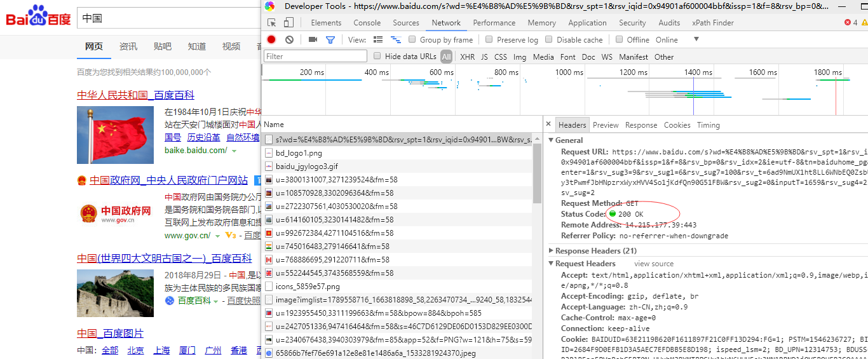The width and height of the screenshot is (868, 359).
Task: Tick the Hide data URLs checkbox
Action: tap(377, 56)
